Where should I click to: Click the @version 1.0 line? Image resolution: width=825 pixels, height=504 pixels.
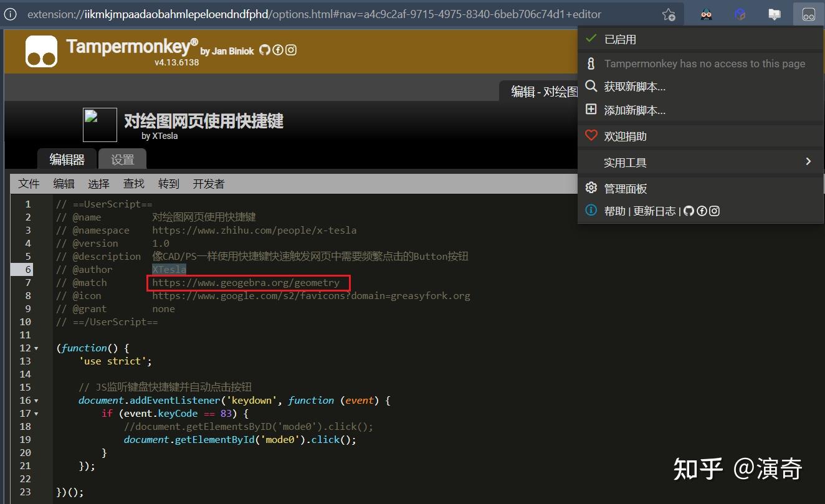pos(112,244)
